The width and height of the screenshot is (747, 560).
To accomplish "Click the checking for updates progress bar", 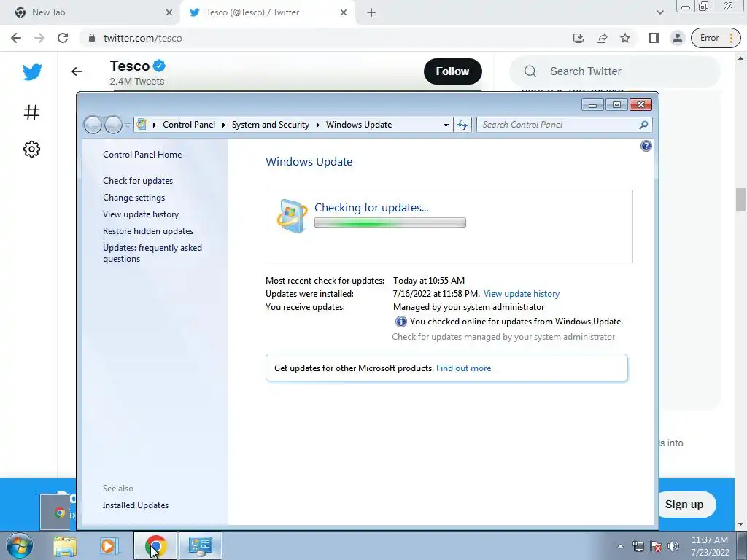I will (390, 222).
